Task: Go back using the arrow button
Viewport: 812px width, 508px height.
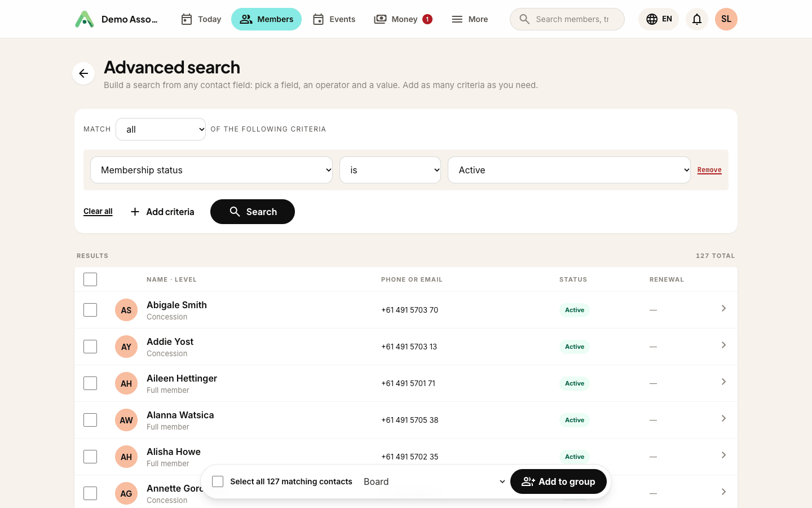Action: coord(83,73)
